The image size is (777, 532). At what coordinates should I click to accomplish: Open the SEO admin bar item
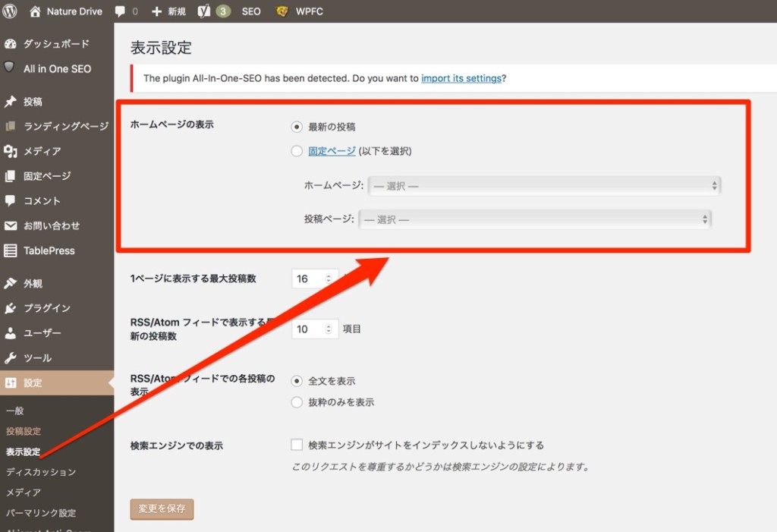click(251, 11)
